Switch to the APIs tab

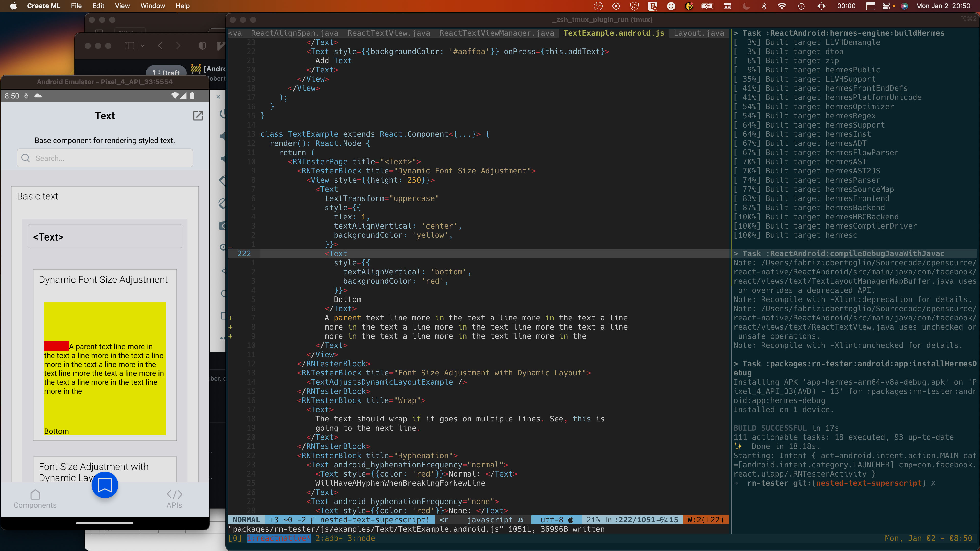pyautogui.click(x=174, y=498)
